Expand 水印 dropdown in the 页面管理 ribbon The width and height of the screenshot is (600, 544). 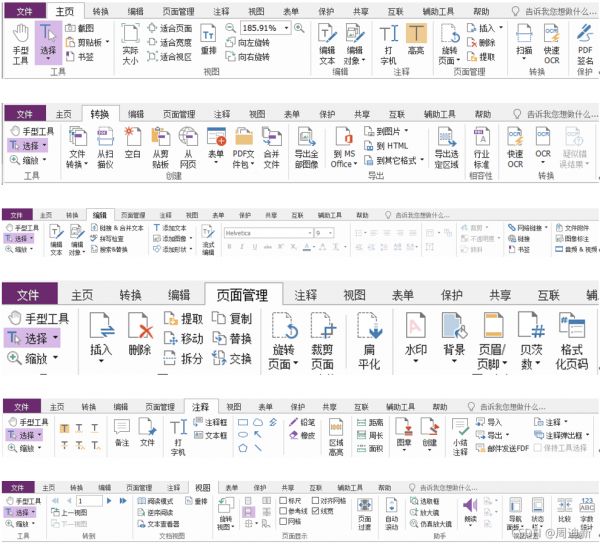416,360
